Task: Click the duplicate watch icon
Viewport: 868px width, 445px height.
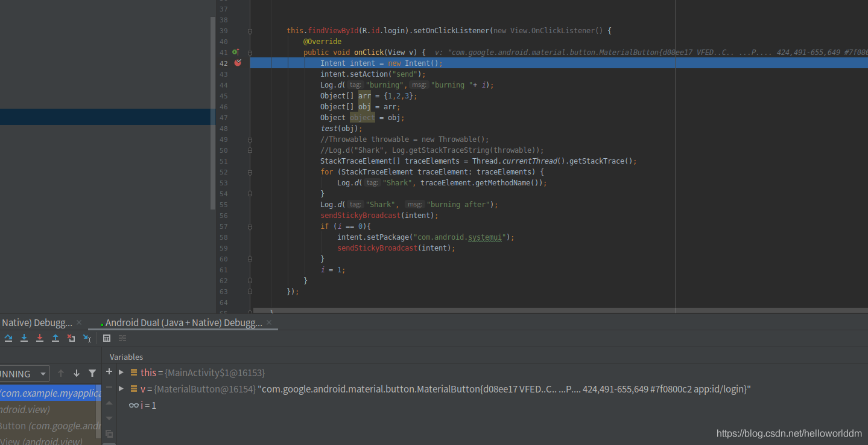Action: coord(109,434)
